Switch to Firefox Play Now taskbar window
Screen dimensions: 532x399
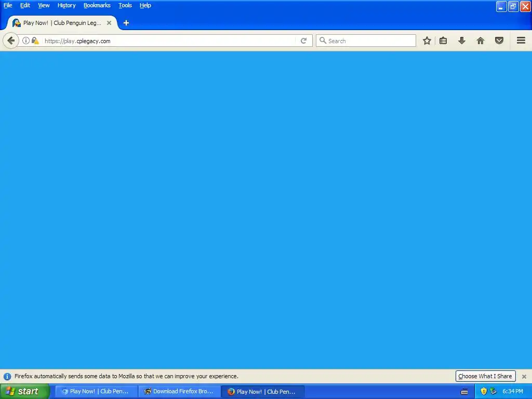click(x=263, y=392)
